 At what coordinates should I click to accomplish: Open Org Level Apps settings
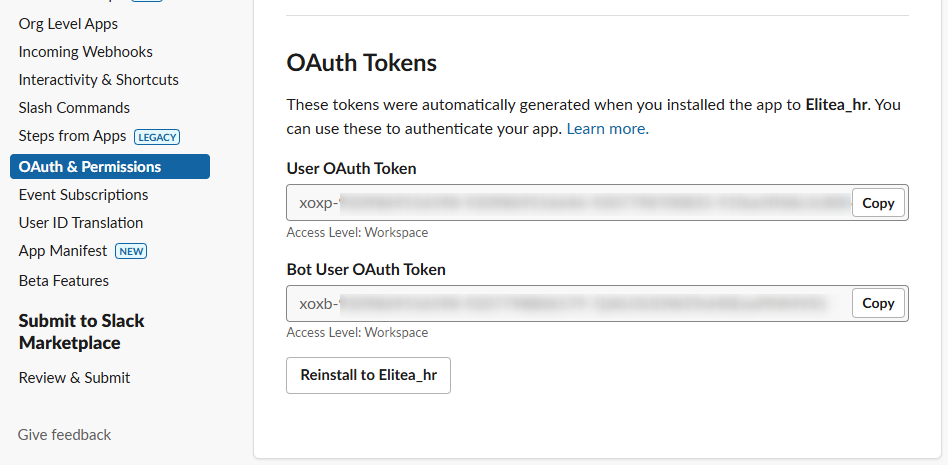tap(68, 24)
